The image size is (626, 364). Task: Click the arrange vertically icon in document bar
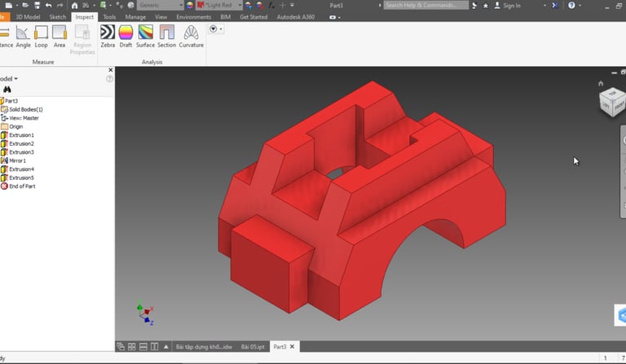pos(155,346)
